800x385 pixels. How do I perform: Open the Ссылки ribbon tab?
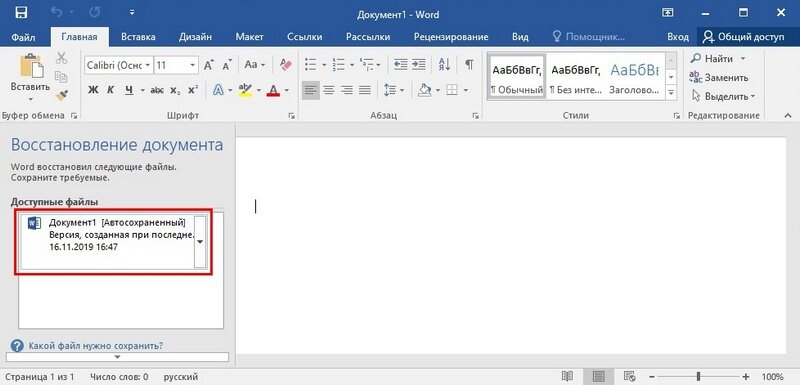click(305, 37)
